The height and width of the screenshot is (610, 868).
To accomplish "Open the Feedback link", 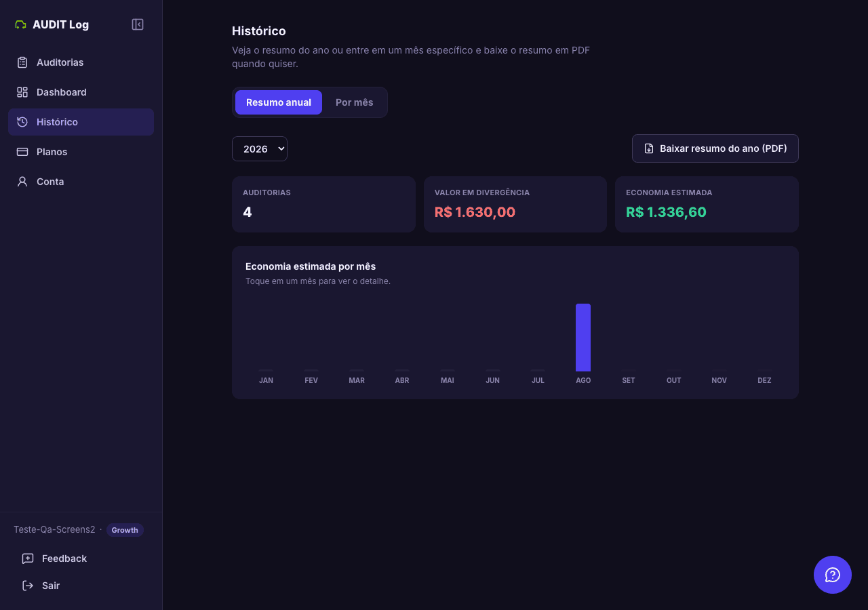I will click(81, 558).
